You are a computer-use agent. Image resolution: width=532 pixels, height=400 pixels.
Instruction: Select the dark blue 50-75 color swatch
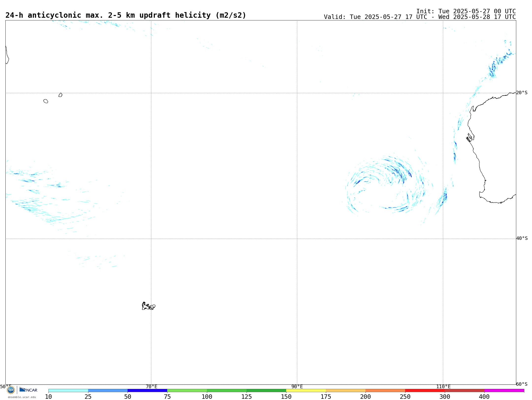tap(148, 391)
